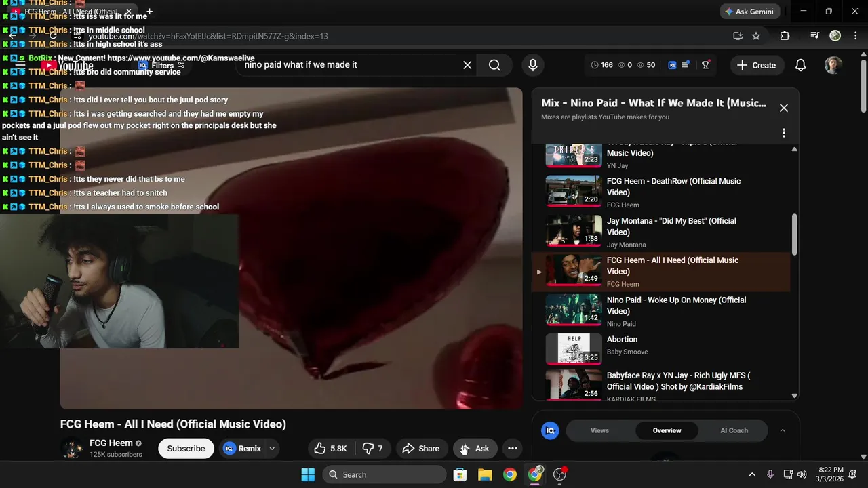The image size is (868, 488).
Task: Click the vidIQ logo in lower panel
Action: click(x=551, y=430)
